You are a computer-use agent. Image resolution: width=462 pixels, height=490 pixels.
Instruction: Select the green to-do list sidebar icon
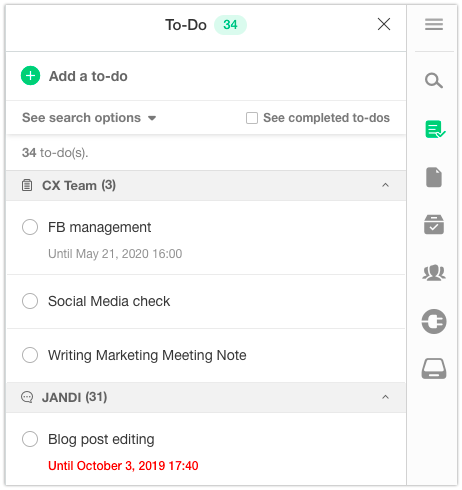435,129
